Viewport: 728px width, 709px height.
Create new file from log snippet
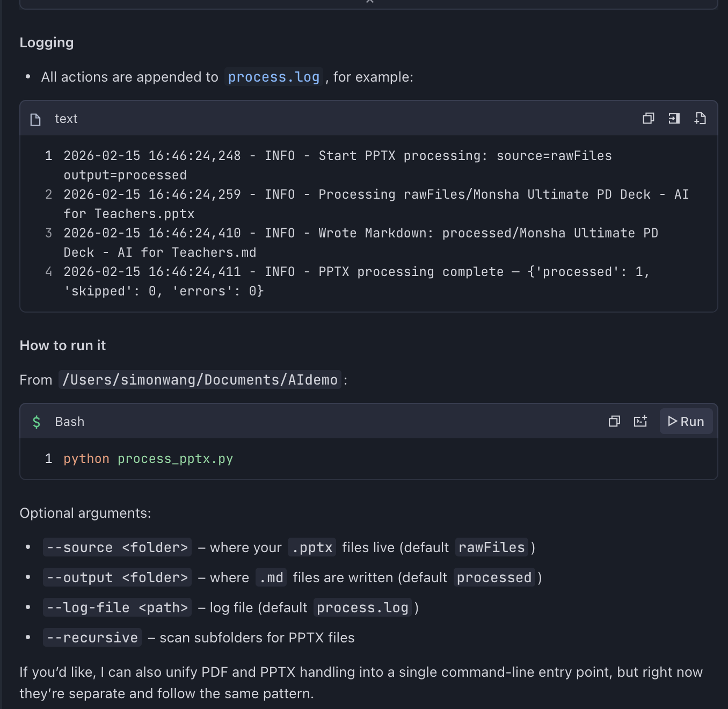700,119
